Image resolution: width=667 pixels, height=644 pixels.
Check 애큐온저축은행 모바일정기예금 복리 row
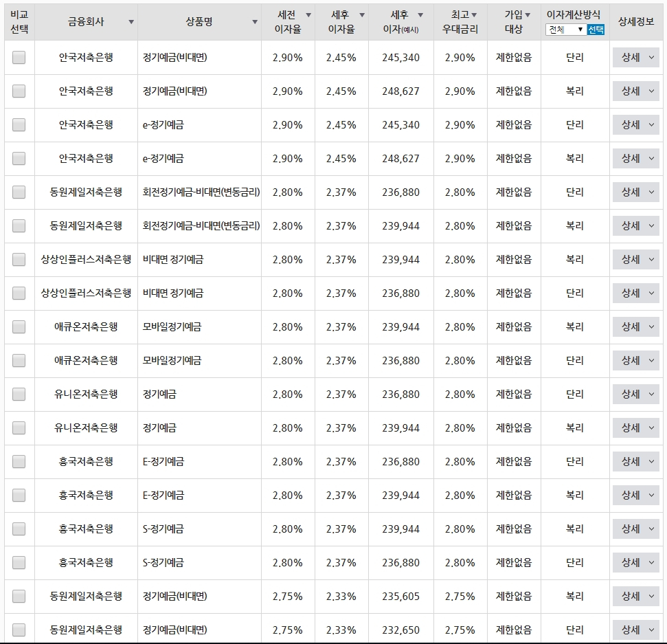pos(19,327)
